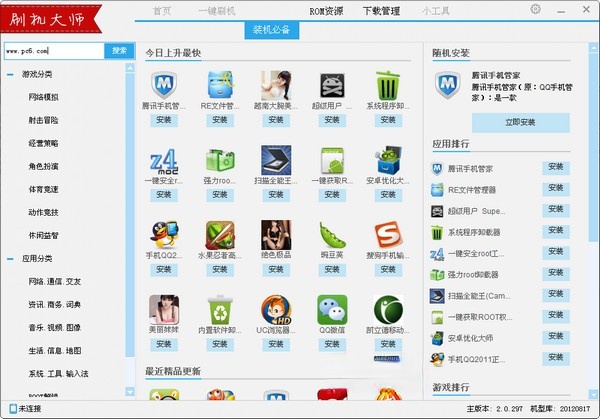Select the large shield icon under 随机安装
This screenshot has width=600, height=419.
(448, 85)
